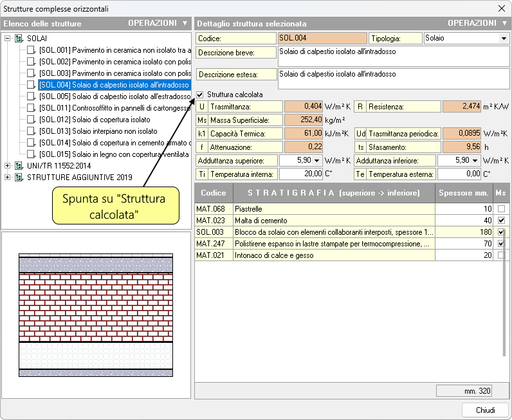Image resolution: width=512 pixels, height=420 pixels.
Task: Expand the UNI/TR 11552:2014 tree node
Action: click(x=8, y=166)
